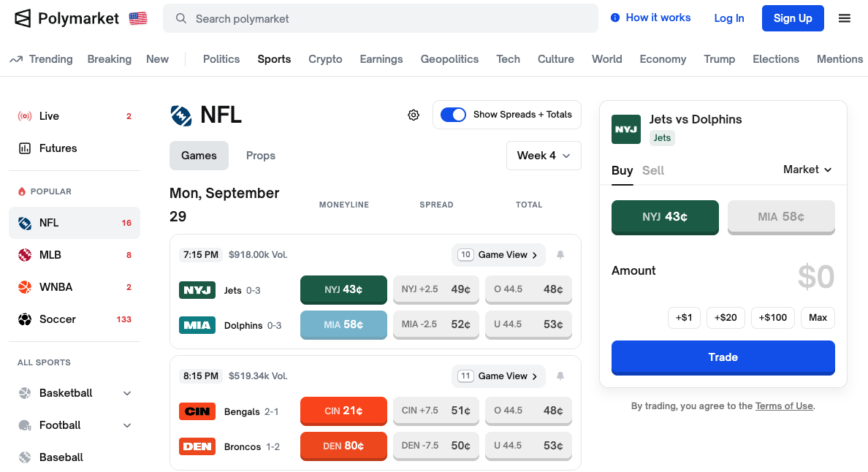The width and height of the screenshot is (868, 472).
Task: Open the Sports category
Action: [x=274, y=59]
